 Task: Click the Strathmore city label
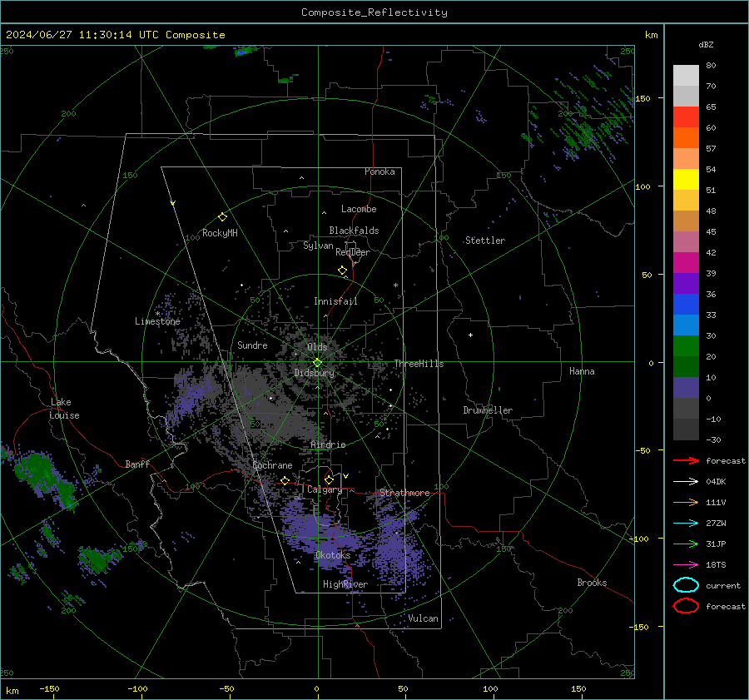[x=404, y=493]
